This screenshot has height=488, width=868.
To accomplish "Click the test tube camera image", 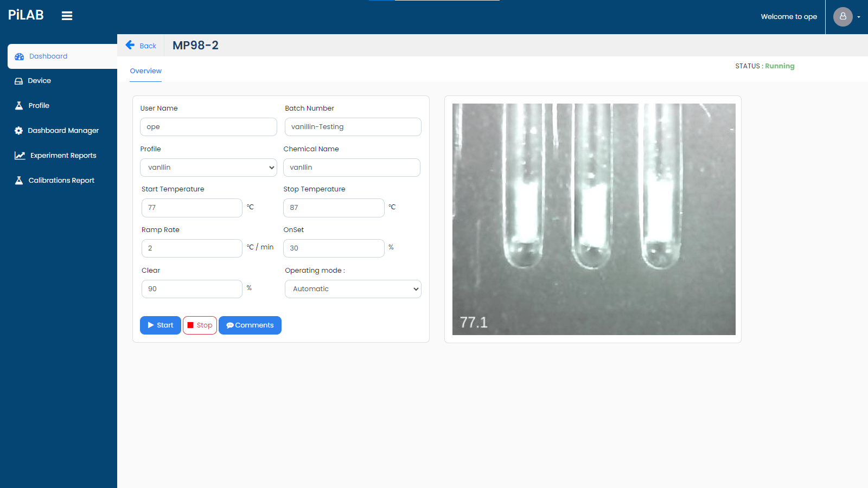I will (x=593, y=219).
